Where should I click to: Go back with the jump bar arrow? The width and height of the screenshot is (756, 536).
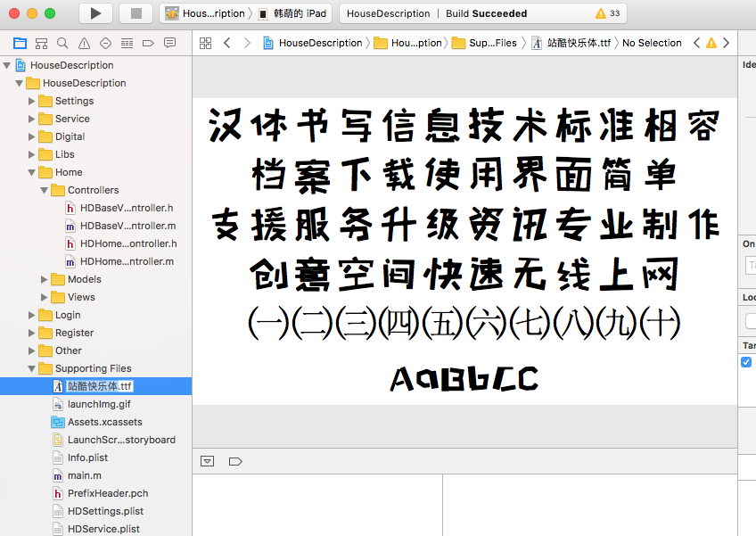pos(227,43)
